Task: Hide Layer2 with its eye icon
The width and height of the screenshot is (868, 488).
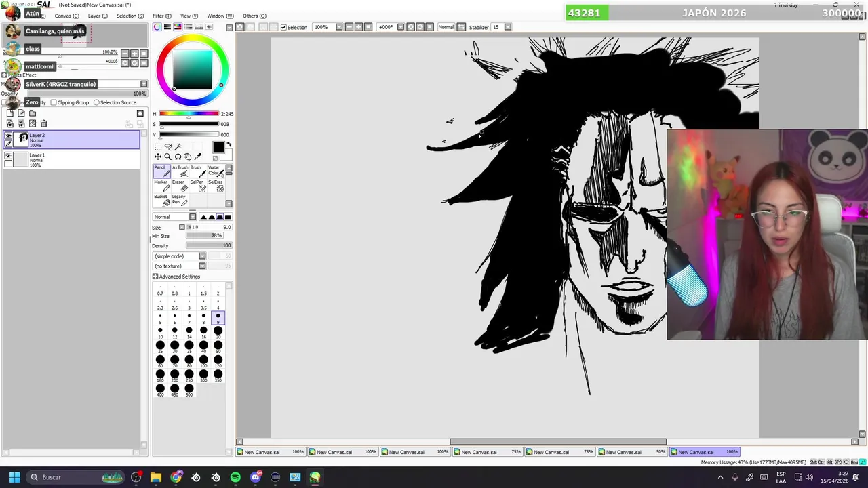Action: click(x=8, y=136)
